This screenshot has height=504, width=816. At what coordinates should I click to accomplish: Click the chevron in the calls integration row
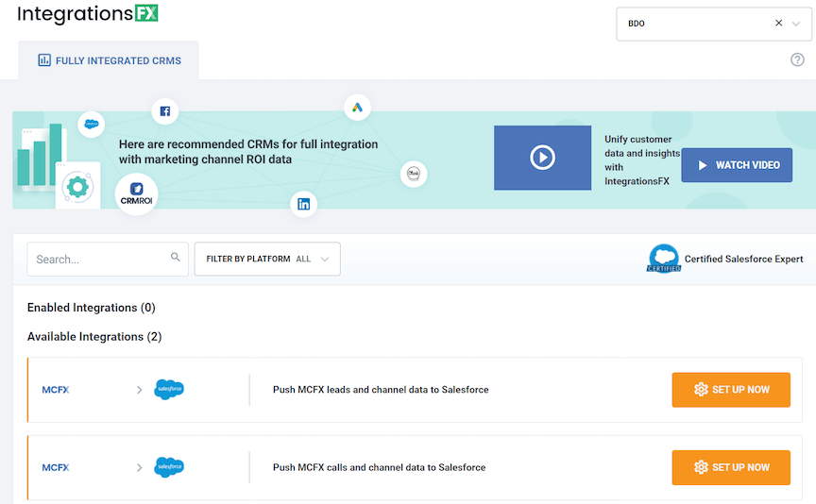tap(140, 467)
